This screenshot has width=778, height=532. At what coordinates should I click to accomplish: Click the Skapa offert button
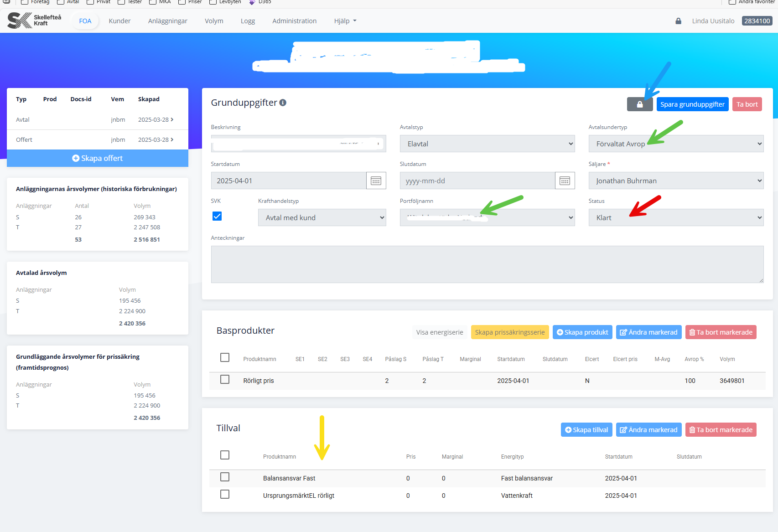point(98,158)
